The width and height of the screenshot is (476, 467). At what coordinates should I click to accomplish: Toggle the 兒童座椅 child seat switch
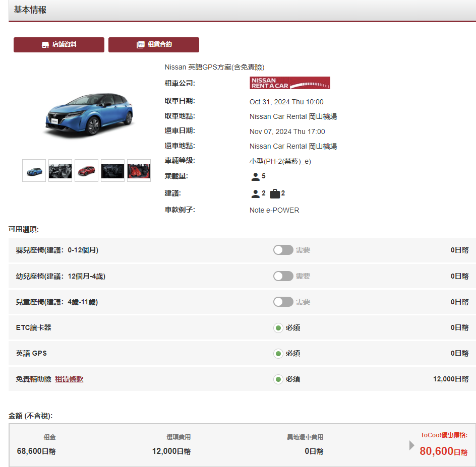pyautogui.click(x=283, y=302)
